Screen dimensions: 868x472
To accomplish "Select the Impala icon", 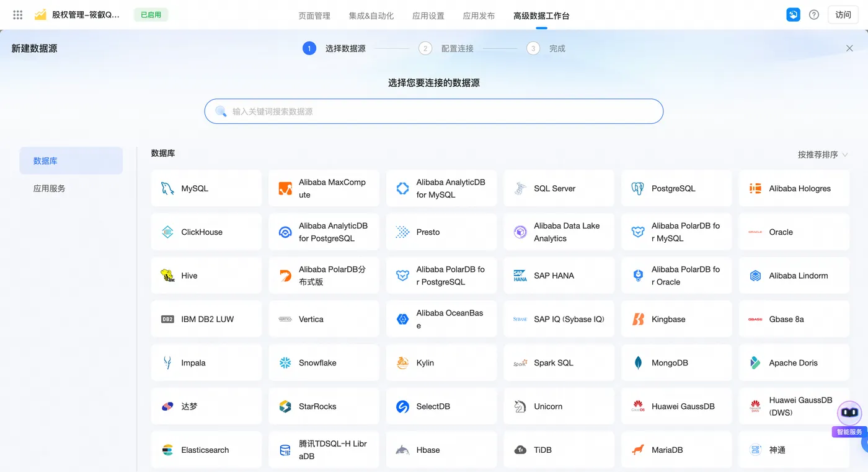I will click(x=167, y=363).
